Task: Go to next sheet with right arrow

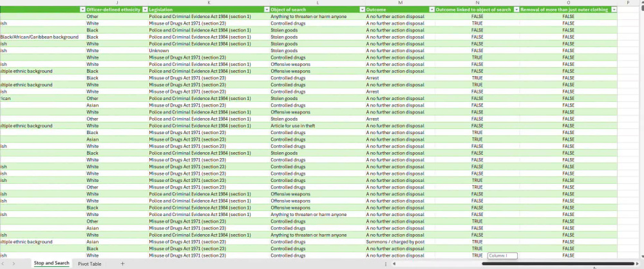Action: click(x=14, y=264)
